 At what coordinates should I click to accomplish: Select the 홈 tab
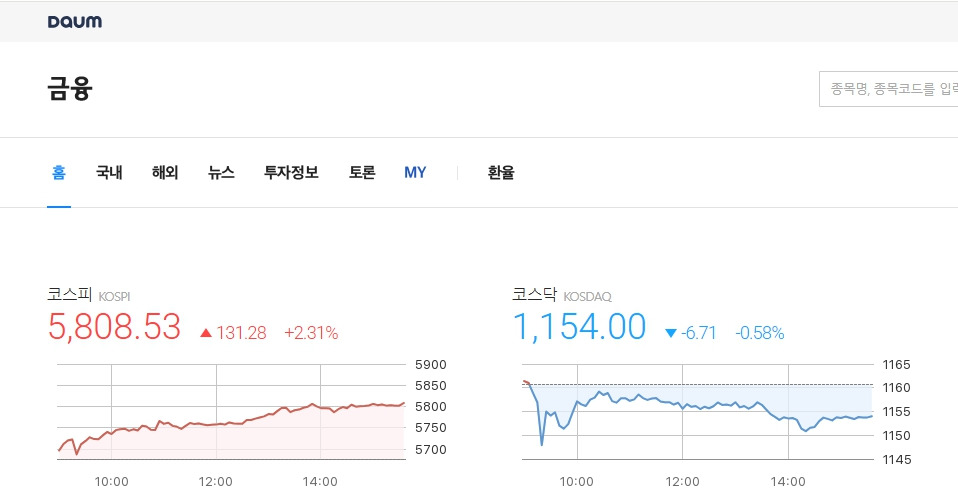coord(59,173)
